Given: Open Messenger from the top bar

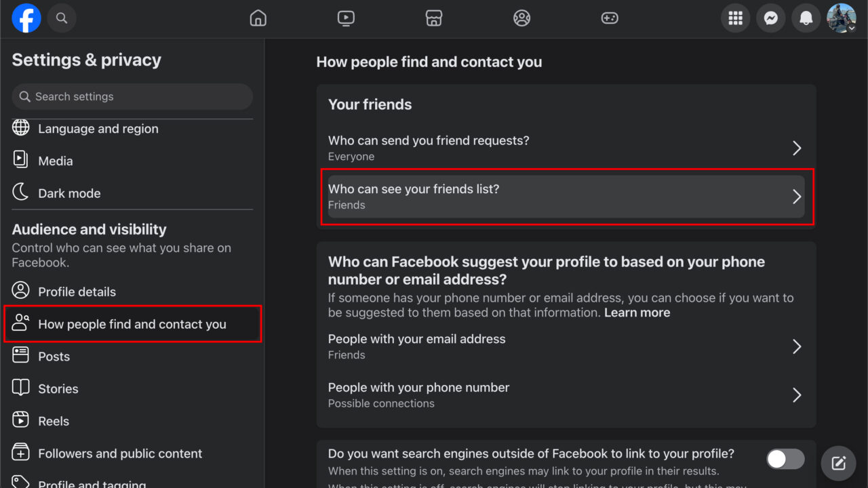Looking at the screenshot, I should (x=770, y=18).
